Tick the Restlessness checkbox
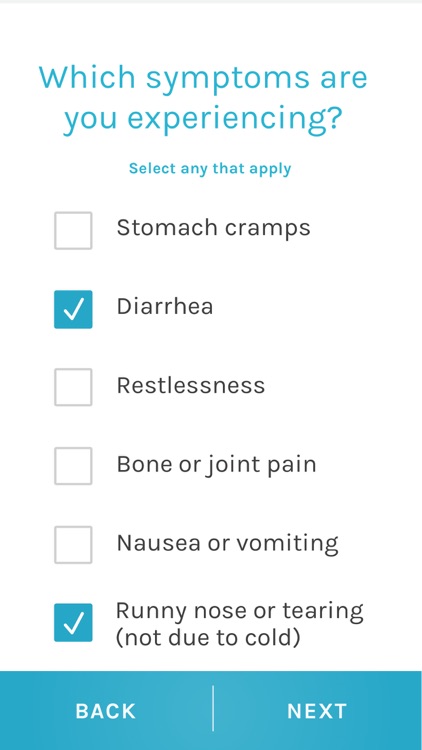The width and height of the screenshot is (422, 750). pos(73,387)
